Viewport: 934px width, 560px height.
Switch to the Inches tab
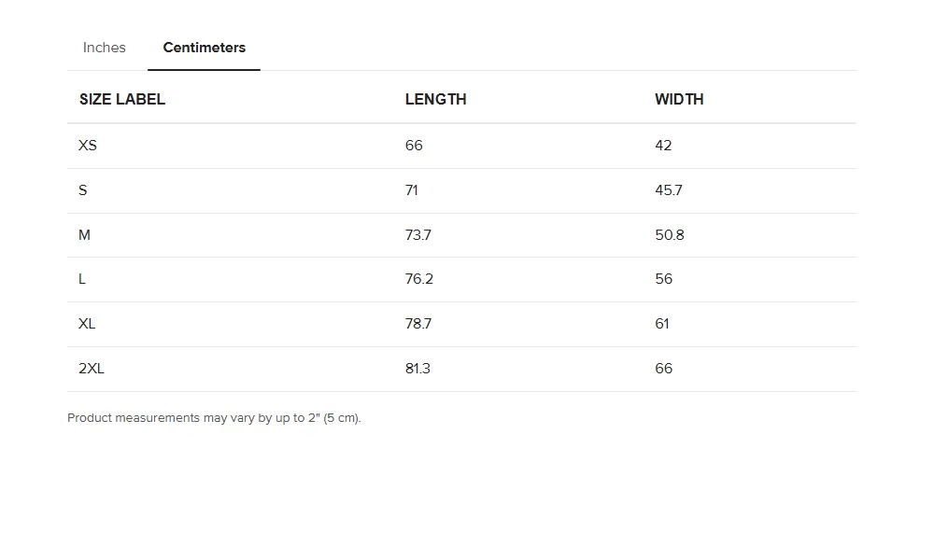(x=104, y=48)
